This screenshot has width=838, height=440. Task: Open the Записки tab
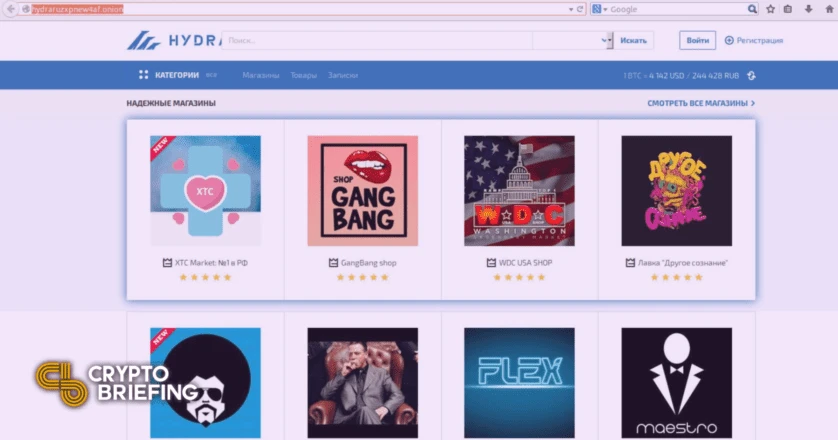click(343, 75)
